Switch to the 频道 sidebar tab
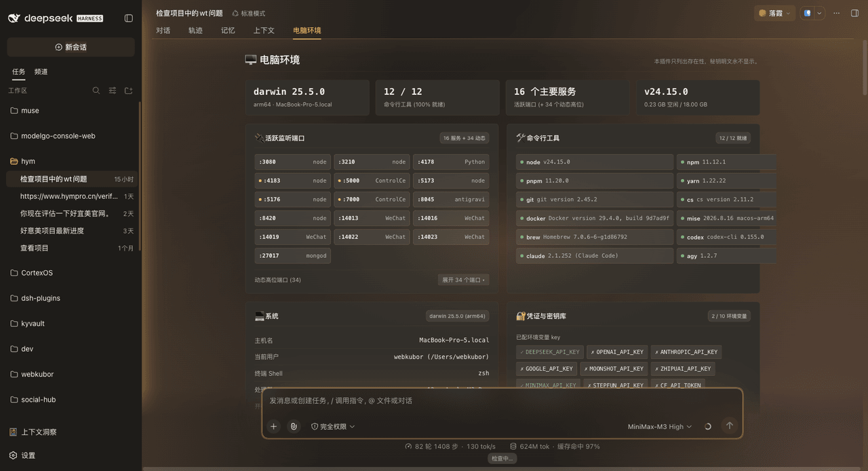This screenshot has width=868, height=471. tap(41, 71)
